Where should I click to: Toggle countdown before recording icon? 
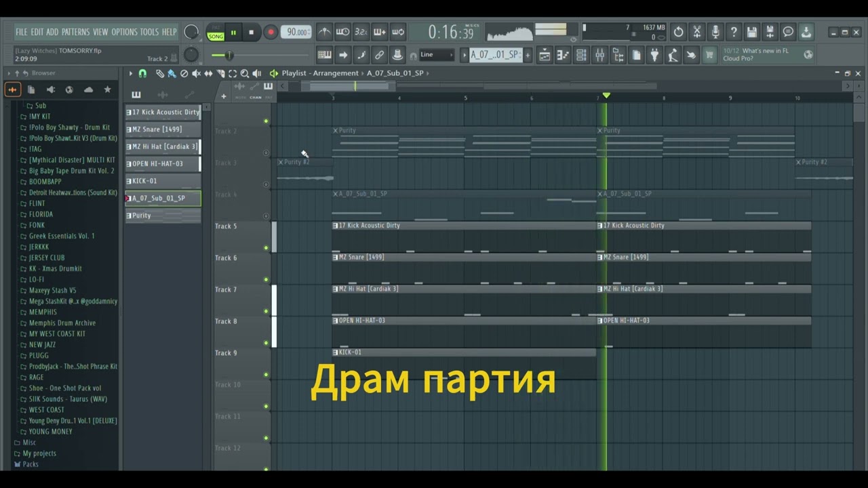(x=361, y=32)
